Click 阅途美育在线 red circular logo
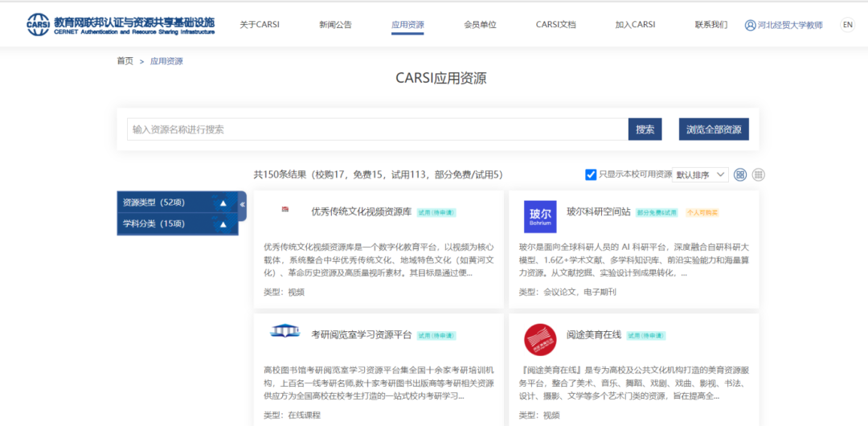The height and width of the screenshot is (426, 868). point(539,339)
